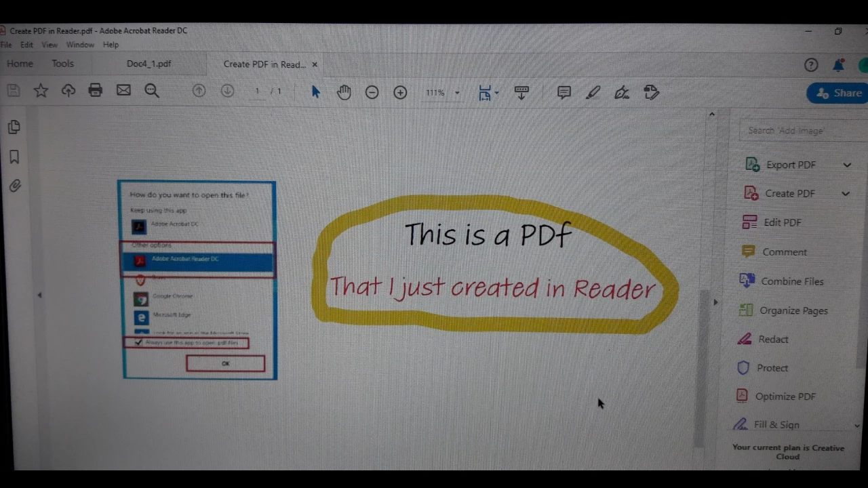This screenshot has width=868, height=488.
Task: Go to previous page arrow
Action: coord(199,91)
